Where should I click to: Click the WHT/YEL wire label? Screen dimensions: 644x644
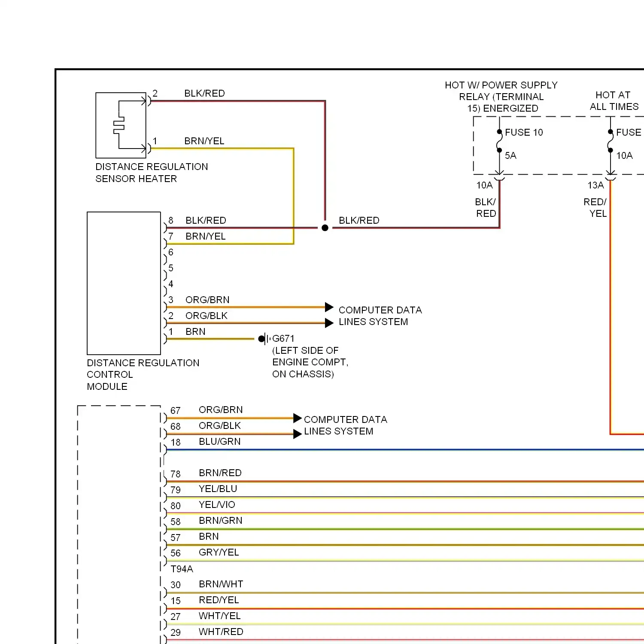click(219, 616)
